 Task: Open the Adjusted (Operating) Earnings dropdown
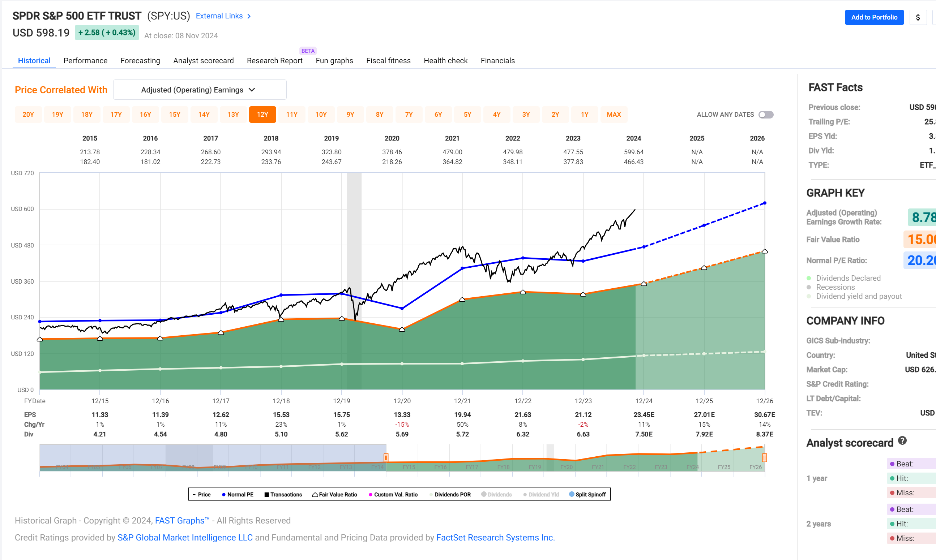(200, 90)
